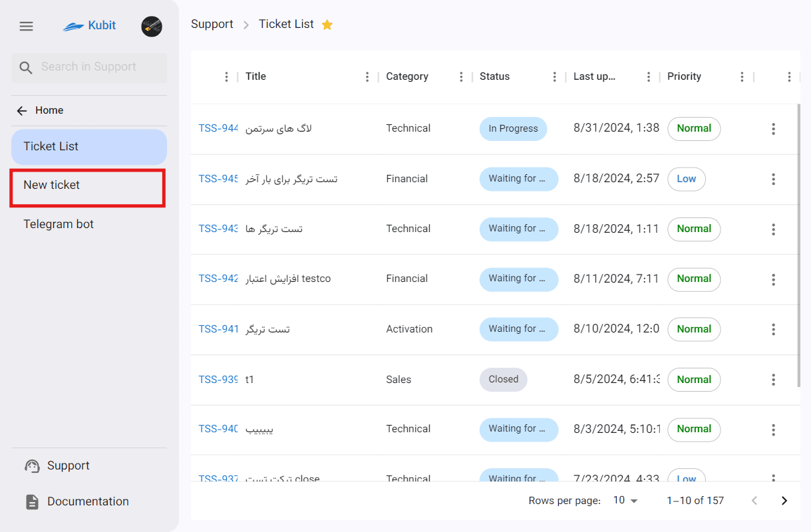Image resolution: width=811 pixels, height=532 pixels.
Task: Click the Support breadcrumb link
Action: [212, 25]
